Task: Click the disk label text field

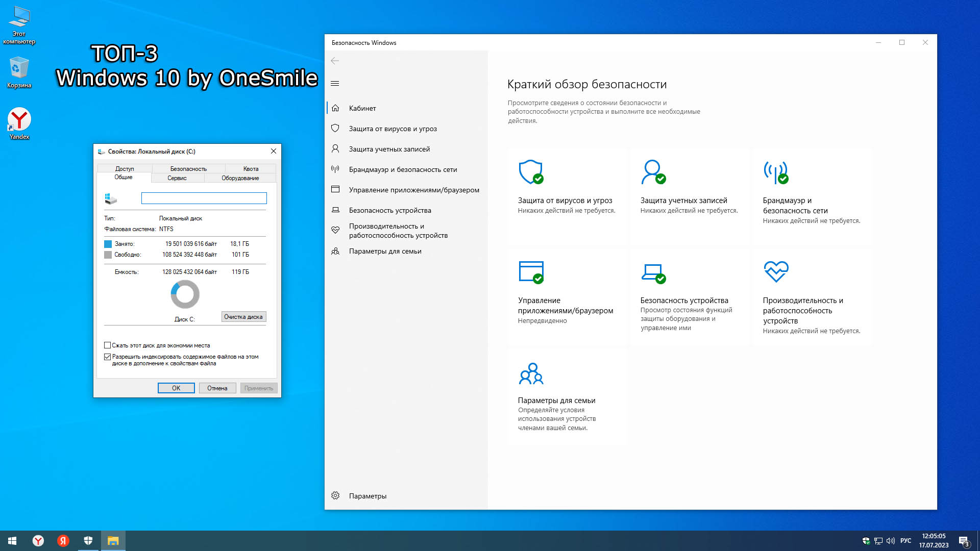Action: point(204,198)
